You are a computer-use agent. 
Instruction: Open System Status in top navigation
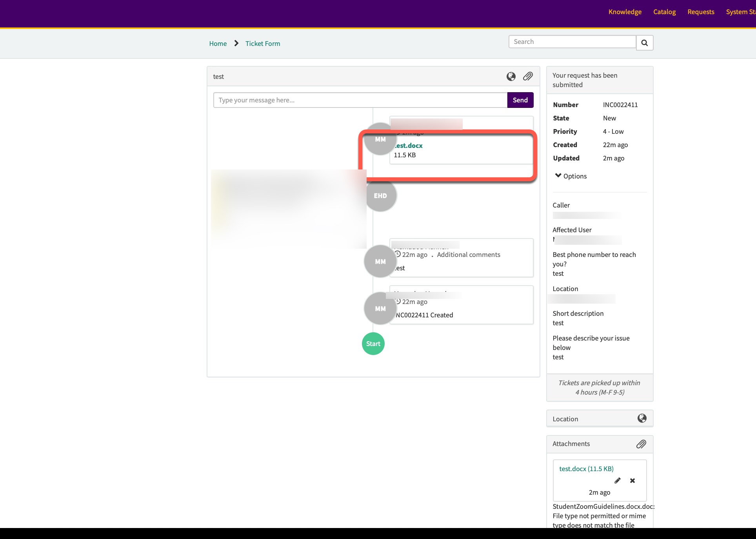[x=740, y=12]
